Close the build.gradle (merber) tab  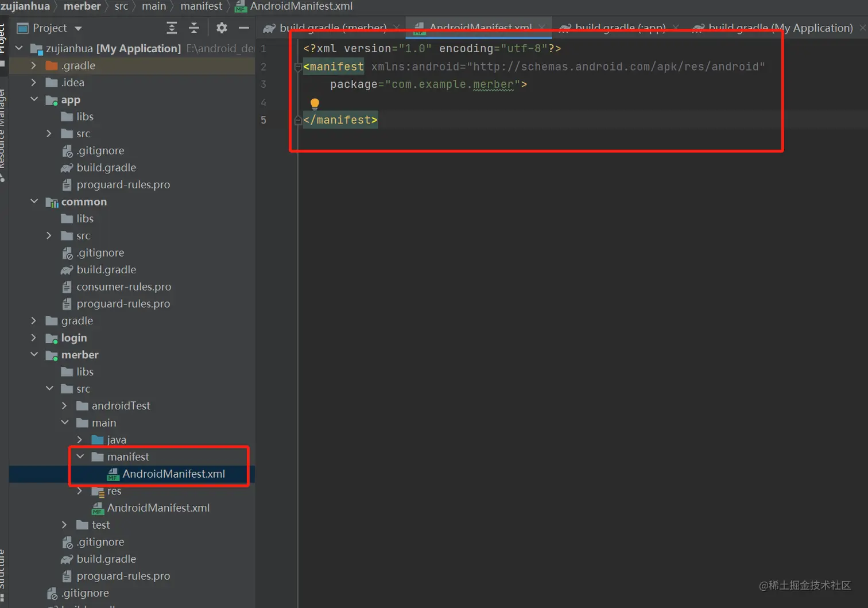[396, 28]
